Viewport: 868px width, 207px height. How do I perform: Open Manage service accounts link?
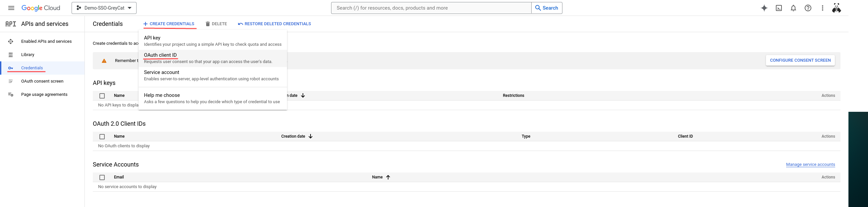[x=810, y=165]
